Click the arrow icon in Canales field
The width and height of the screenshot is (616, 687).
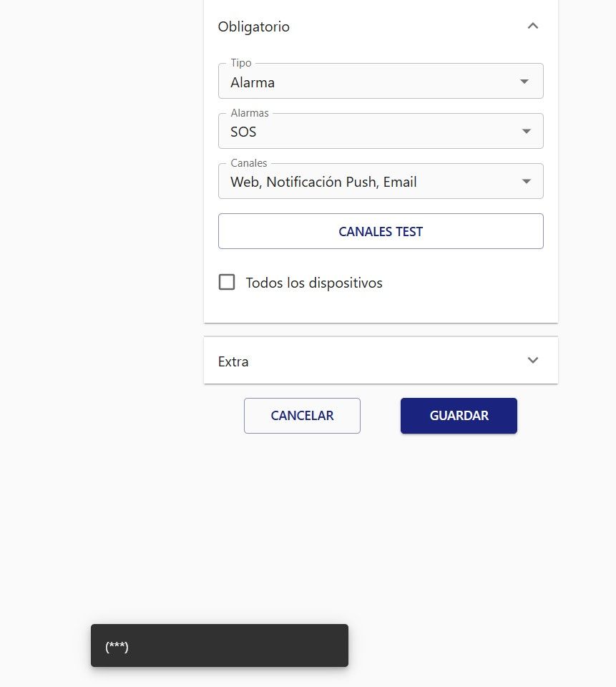[x=526, y=182]
